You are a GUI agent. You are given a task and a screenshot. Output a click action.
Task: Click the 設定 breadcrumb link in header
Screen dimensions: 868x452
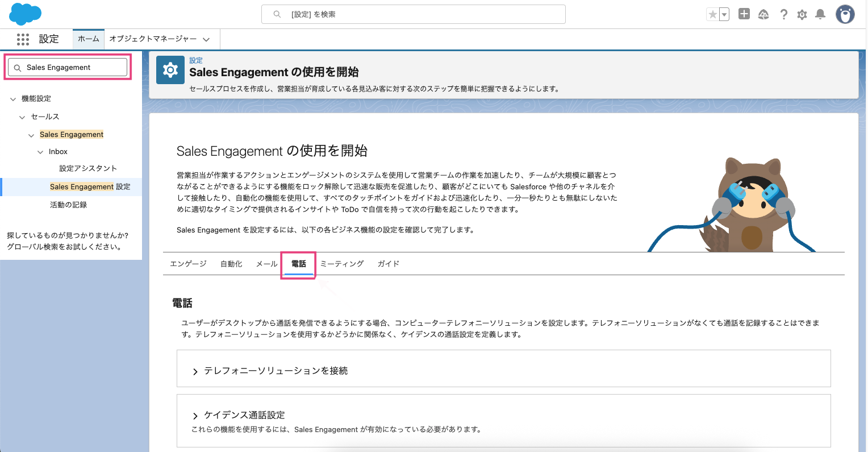pyautogui.click(x=196, y=60)
